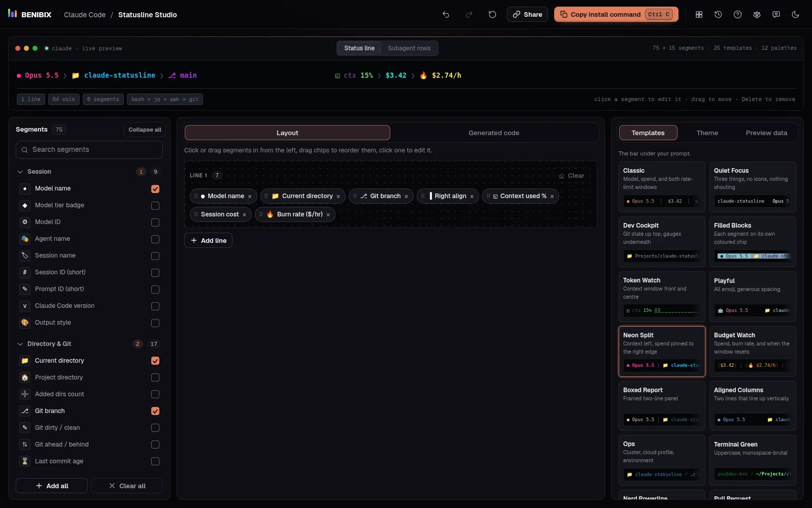This screenshot has height=508, width=812.
Task: Click the Agent name masks icon
Action: pyautogui.click(x=25, y=239)
